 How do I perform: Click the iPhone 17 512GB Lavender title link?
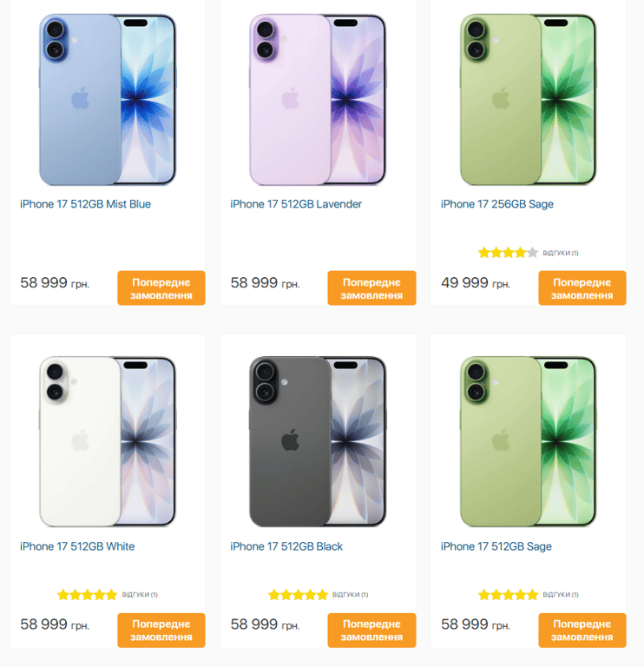click(296, 204)
